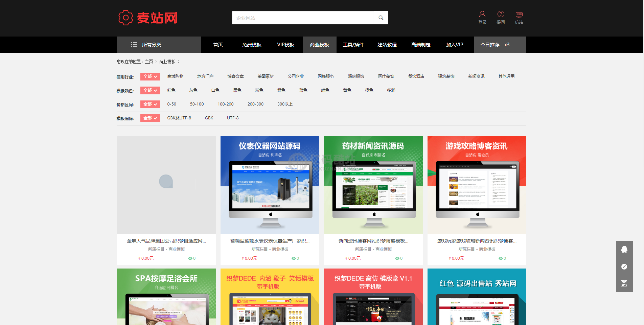Open 药材新闻资讯源码 thumbnail
The width and height of the screenshot is (644, 325).
(x=373, y=185)
